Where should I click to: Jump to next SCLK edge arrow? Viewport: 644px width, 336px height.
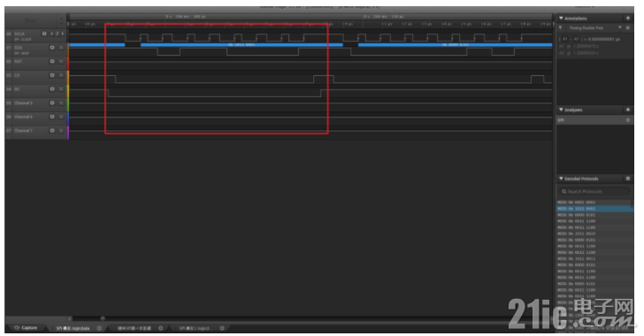(x=63, y=34)
